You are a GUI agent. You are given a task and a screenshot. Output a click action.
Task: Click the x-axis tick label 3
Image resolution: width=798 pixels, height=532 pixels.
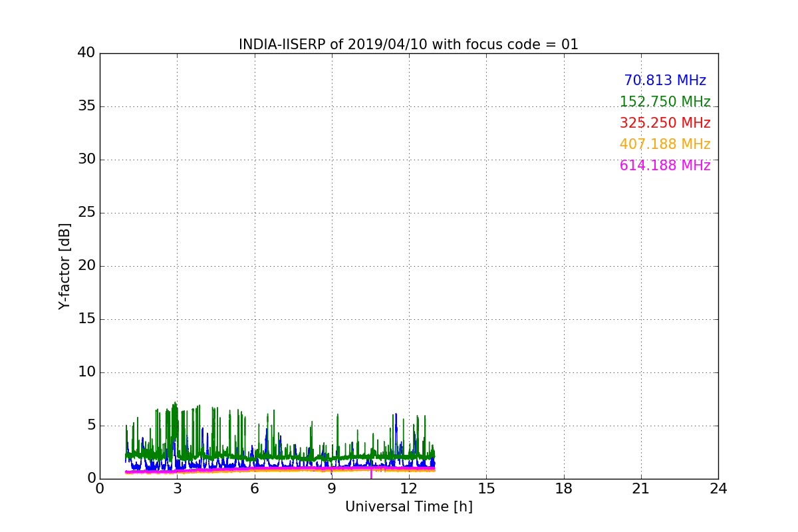[x=177, y=488]
